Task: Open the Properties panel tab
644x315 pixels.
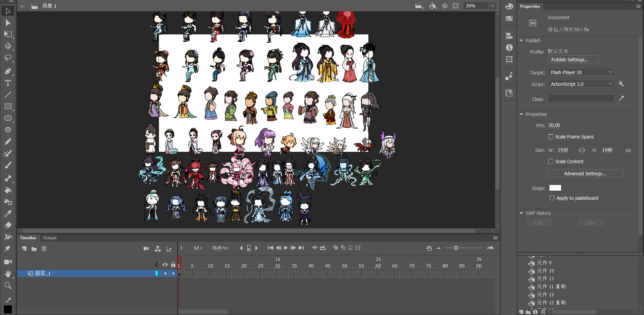Action: [530, 6]
